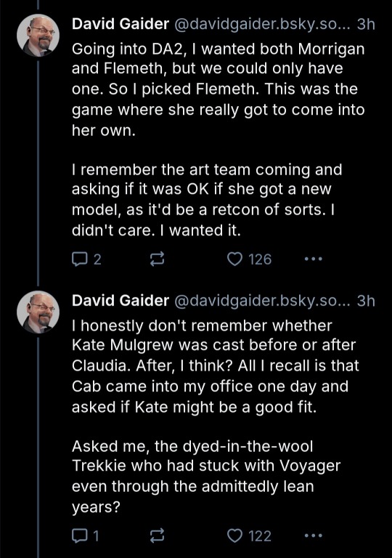Reply to the Kate Mulgrew post

86,535
